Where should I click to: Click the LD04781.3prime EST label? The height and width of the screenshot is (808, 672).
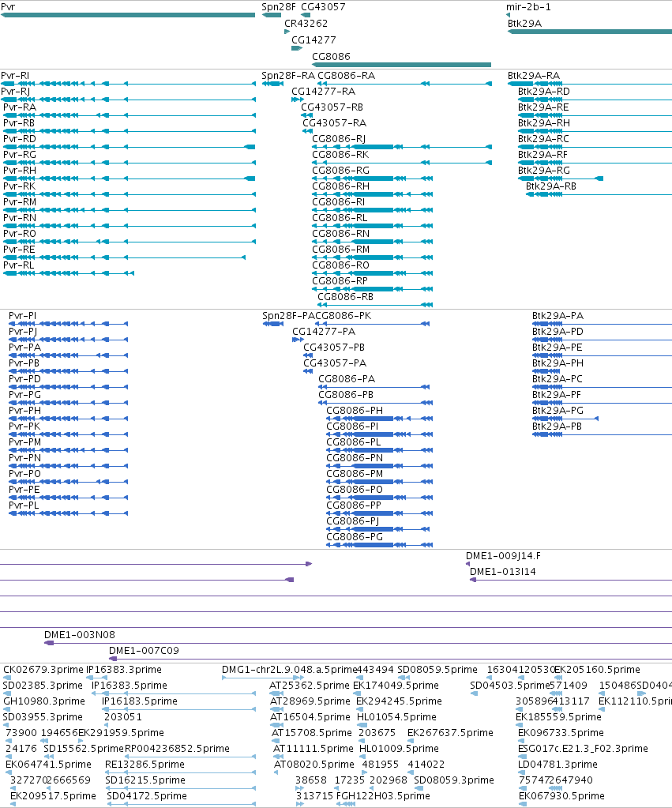pyautogui.click(x=557, y=765)
